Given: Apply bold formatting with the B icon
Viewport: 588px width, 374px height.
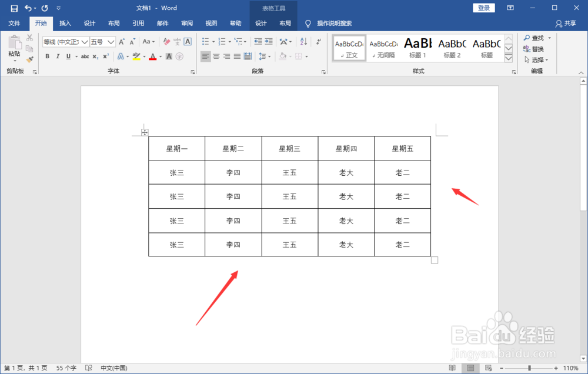Looking at the screenshot, I should click(x=47, y=55).
